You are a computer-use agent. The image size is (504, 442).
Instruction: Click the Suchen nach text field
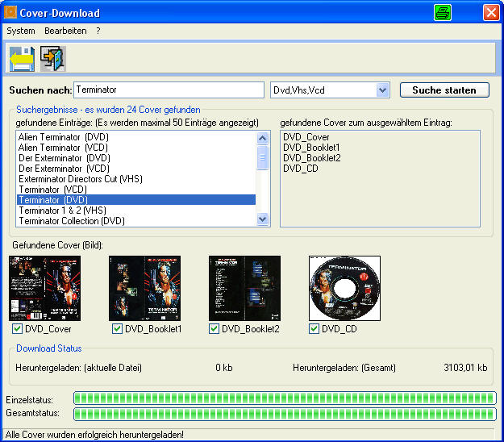(168, 90)
